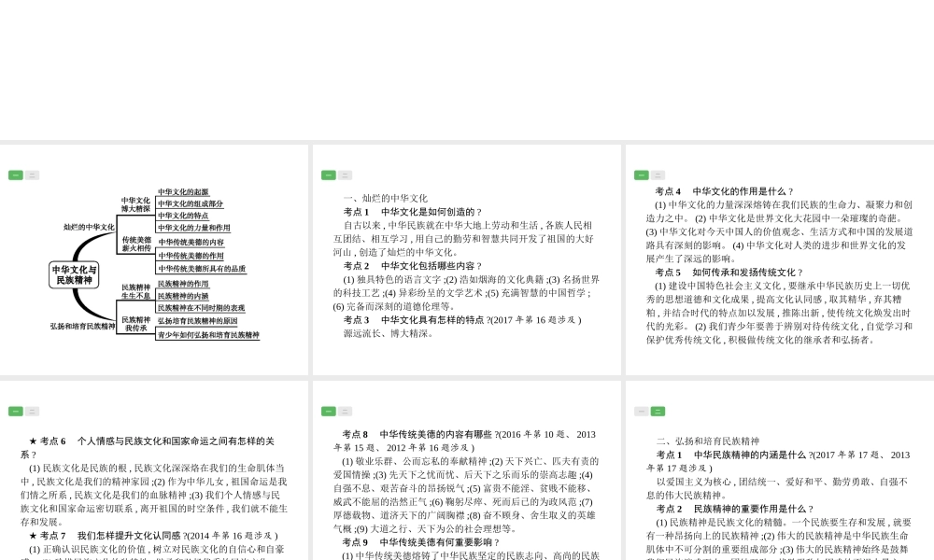Click the heading 考点 4 中华文化的作用是什么
The image size is (934, 560).
click(725, 191)
